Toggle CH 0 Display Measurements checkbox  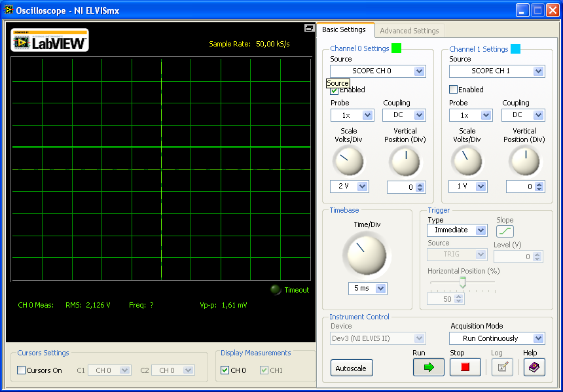pos(225,370)
